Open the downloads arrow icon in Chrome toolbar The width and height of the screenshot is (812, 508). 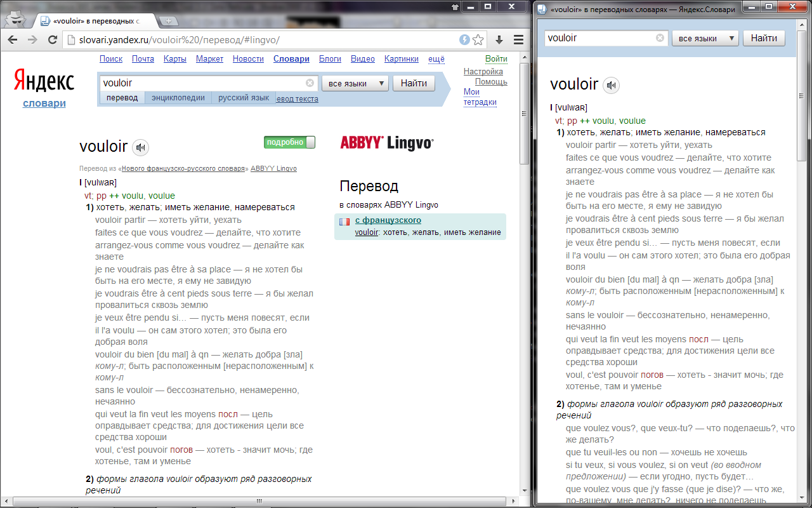[499, 40]
